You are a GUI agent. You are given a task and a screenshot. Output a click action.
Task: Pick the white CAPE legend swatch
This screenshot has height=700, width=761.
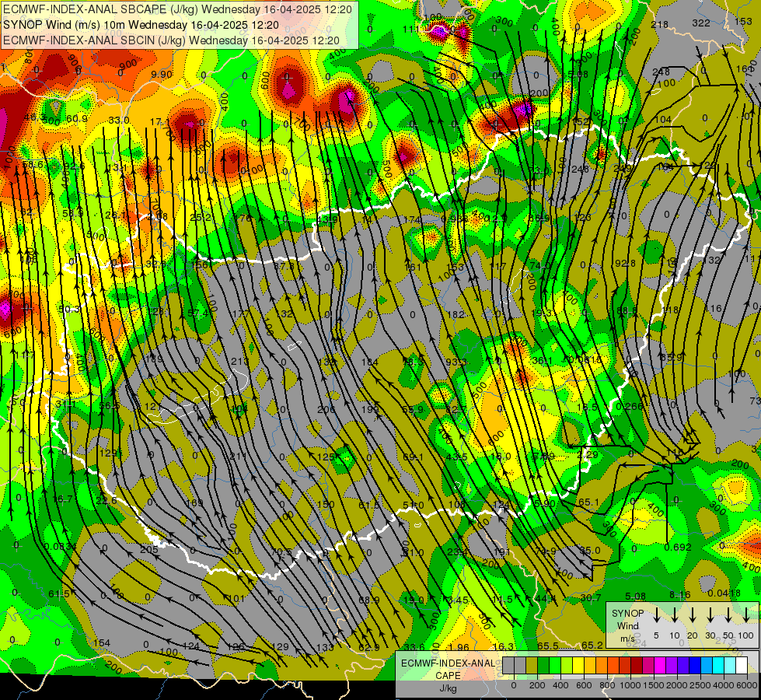(x=742, y=665)
